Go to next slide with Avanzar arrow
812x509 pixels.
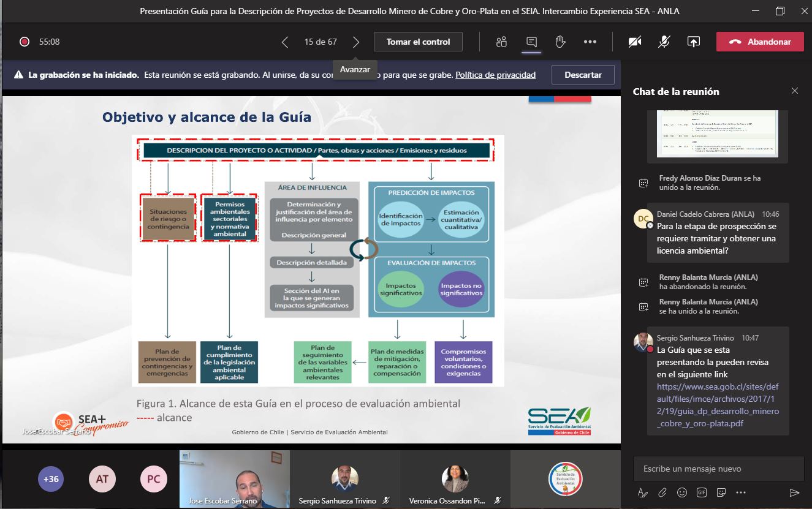356,42
